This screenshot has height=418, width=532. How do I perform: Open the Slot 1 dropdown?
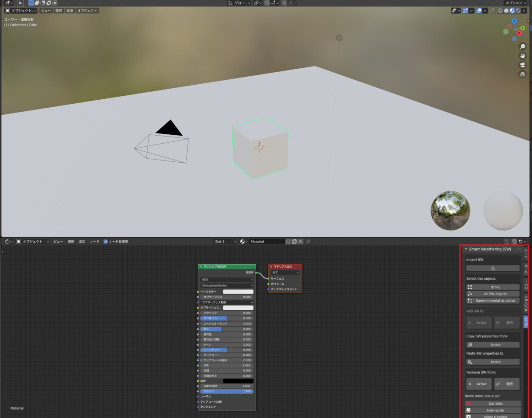(226, 242)
